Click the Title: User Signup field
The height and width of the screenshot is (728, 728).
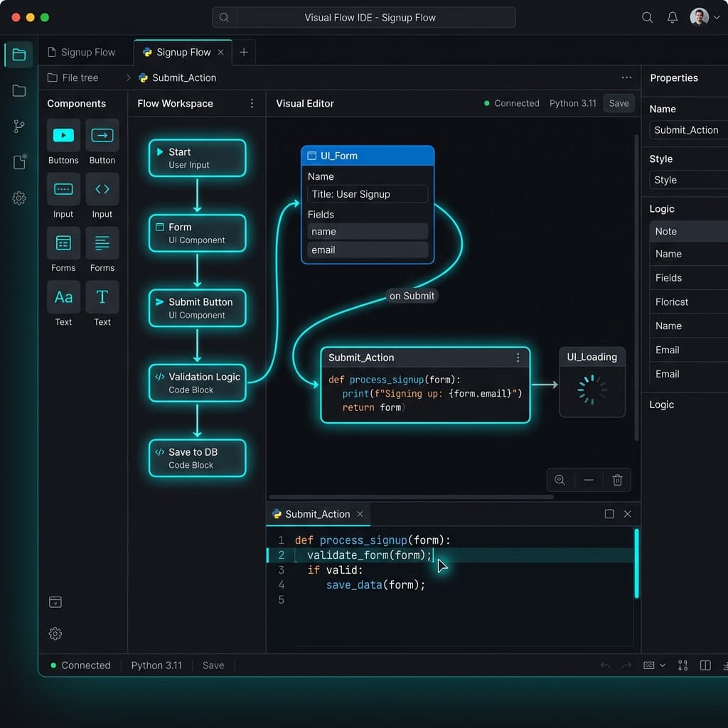[x=368, y=194]
